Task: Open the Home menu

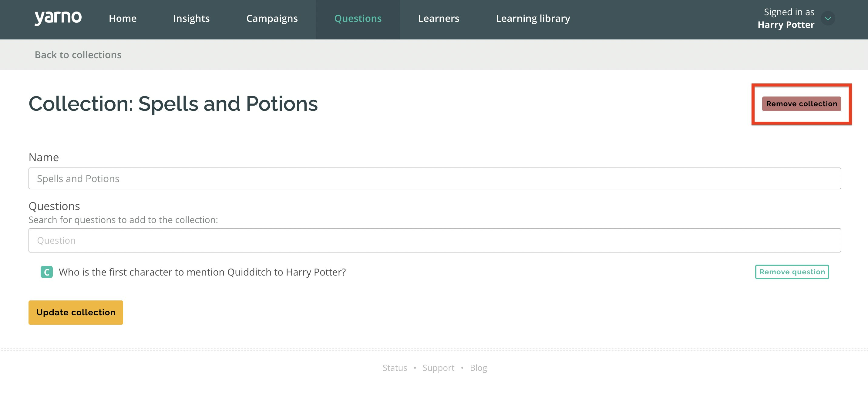Action: click(123, 18)
